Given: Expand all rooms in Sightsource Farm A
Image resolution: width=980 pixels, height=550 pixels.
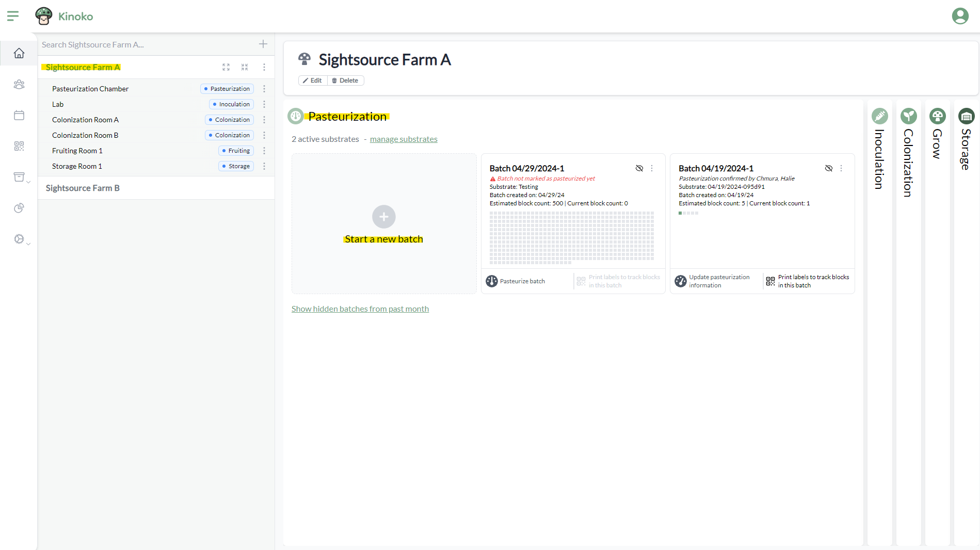Looking at the screenshot, I should tap(226, 67).
